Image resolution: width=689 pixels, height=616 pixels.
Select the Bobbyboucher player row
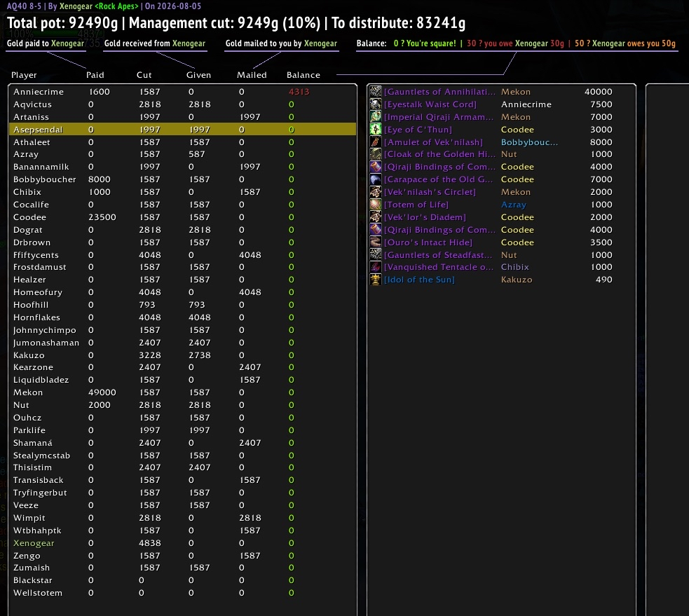pyautogui.click(x=182, y=179)
